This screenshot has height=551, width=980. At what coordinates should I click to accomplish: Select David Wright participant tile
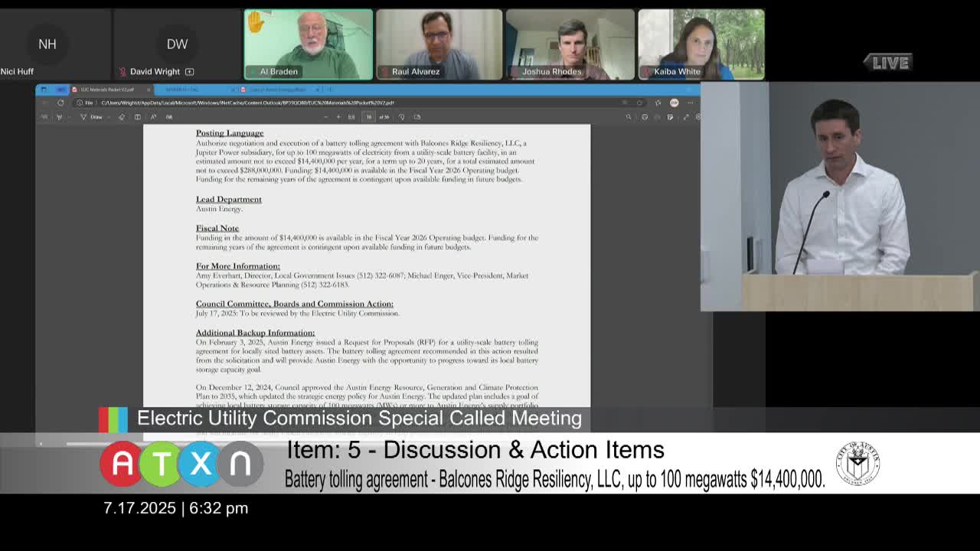(x=177, y=44)
